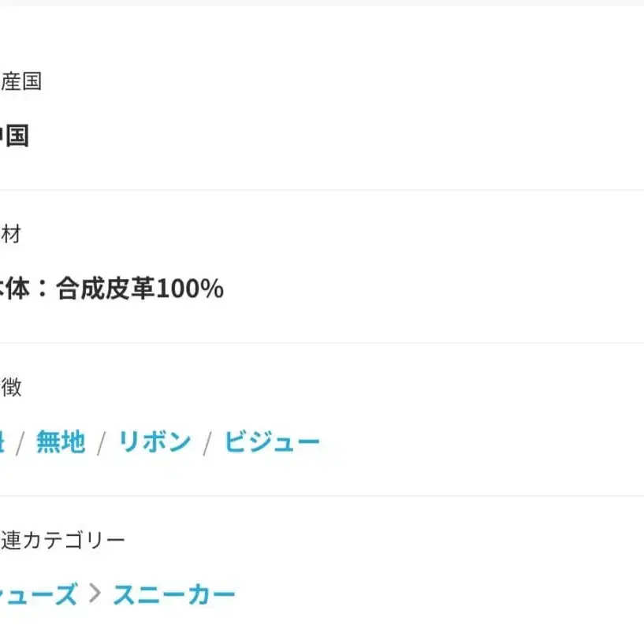Open the ビジュー feature tag link

click(x=272, y=441)
